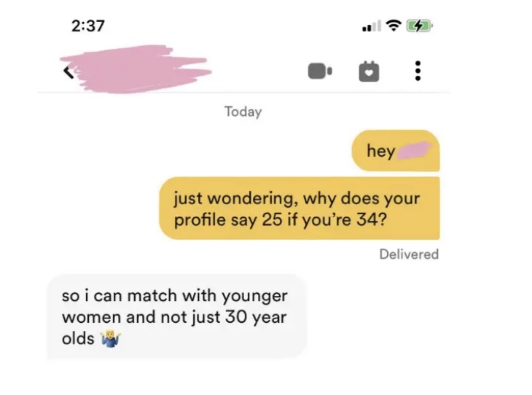The width and height of the screenshot is (532, 395).
Task: Tap the 2:37 clock in the status bar
Action: point(88,26)
